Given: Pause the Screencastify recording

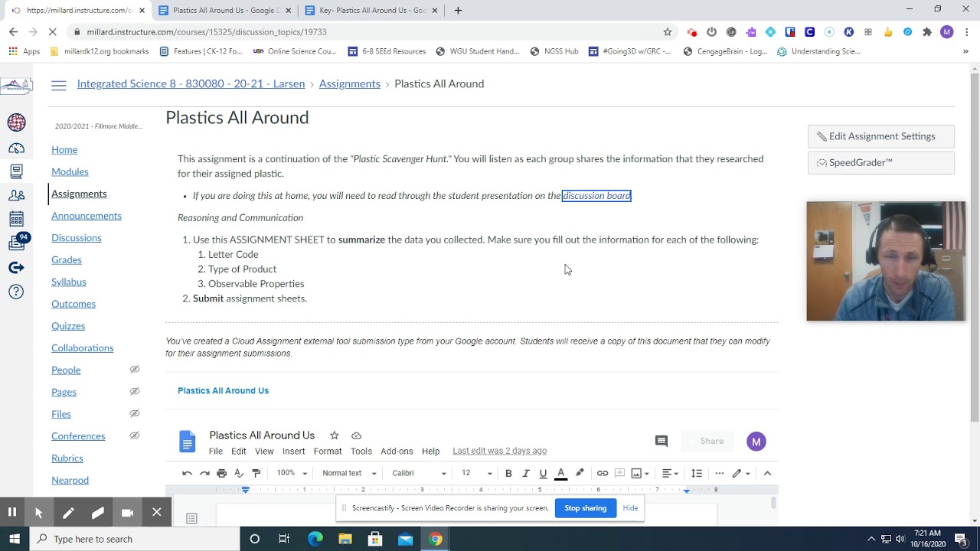Looking at the screenshot, I should click(x=12, y=513).
